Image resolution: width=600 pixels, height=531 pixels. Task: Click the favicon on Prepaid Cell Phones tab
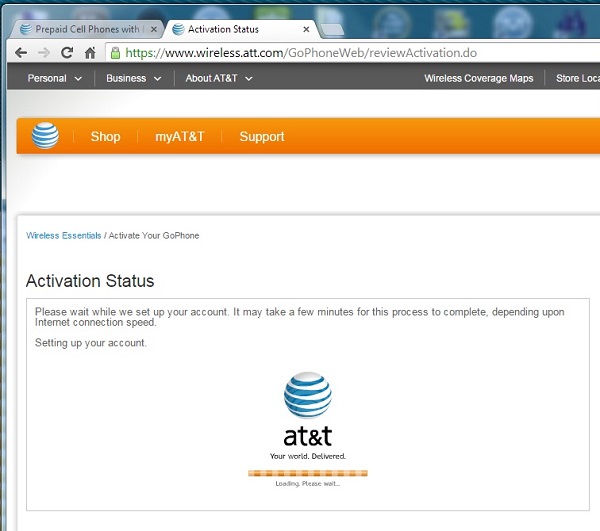point(26,29)
